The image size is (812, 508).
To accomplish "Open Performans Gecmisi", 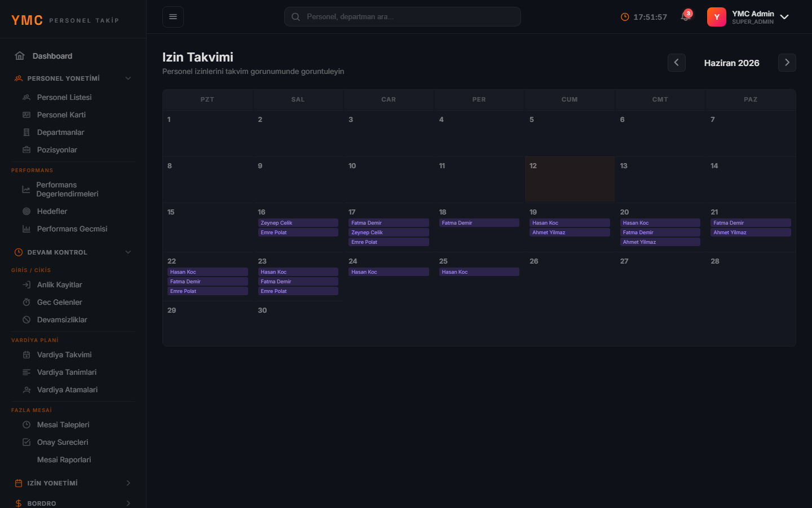I will [73, 229].
